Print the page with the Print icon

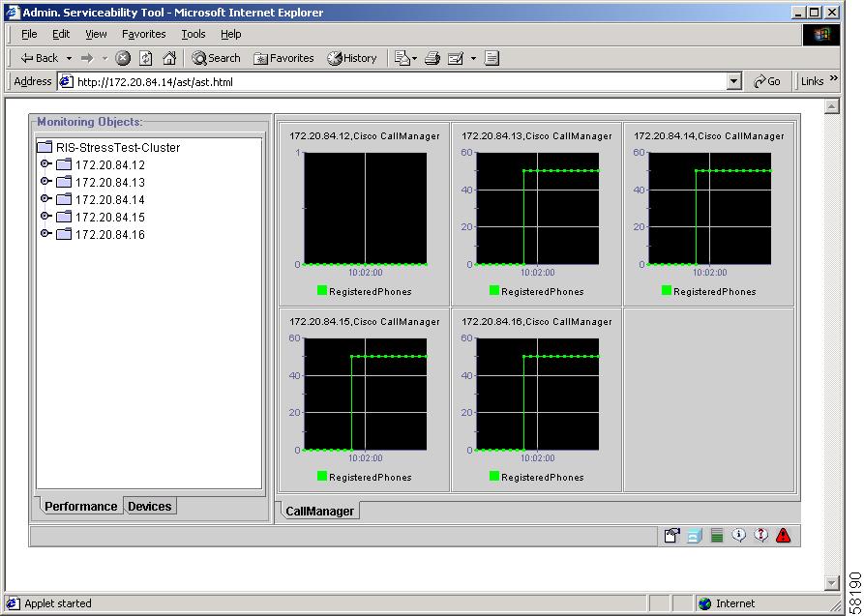(x=432, y=58)
